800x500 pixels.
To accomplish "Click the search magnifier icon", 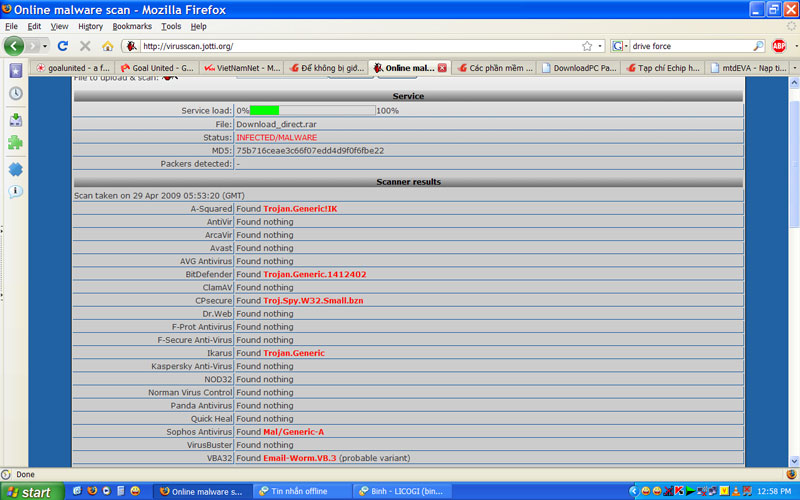I will click(758, 46).
